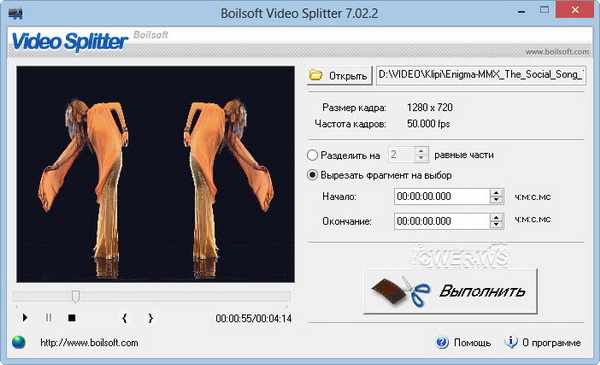Decrease number of equal parts

click(x=421, y=158)
